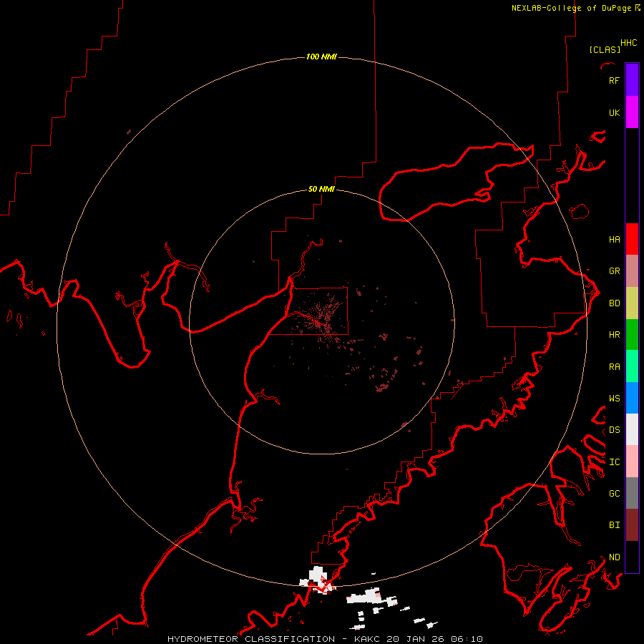
Task: Click the 'WS' legend label
Action: point(615,398)
